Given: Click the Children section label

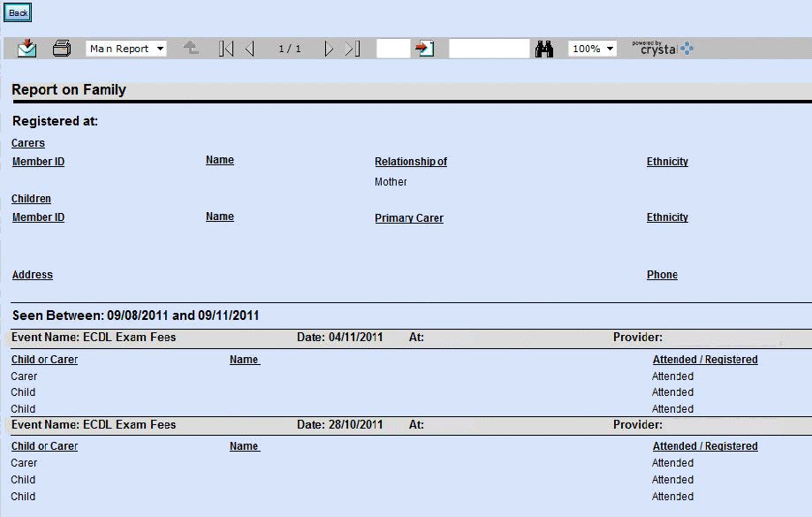Looking at the screenshot, I should point(31,199).
